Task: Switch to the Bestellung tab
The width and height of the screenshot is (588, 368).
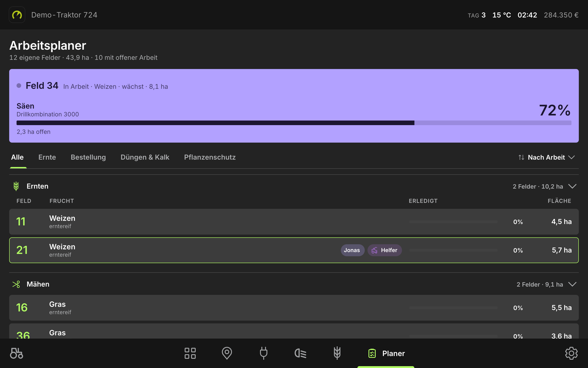Action: 88,158
